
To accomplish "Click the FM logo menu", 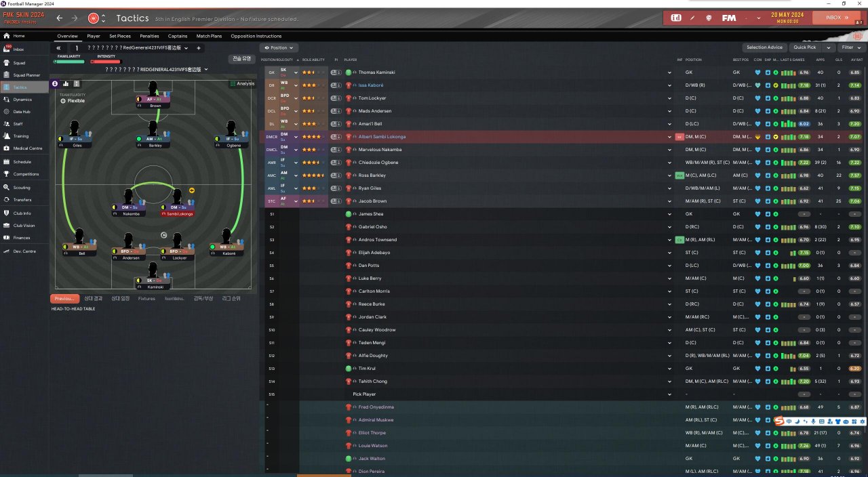I will [729, 18].
